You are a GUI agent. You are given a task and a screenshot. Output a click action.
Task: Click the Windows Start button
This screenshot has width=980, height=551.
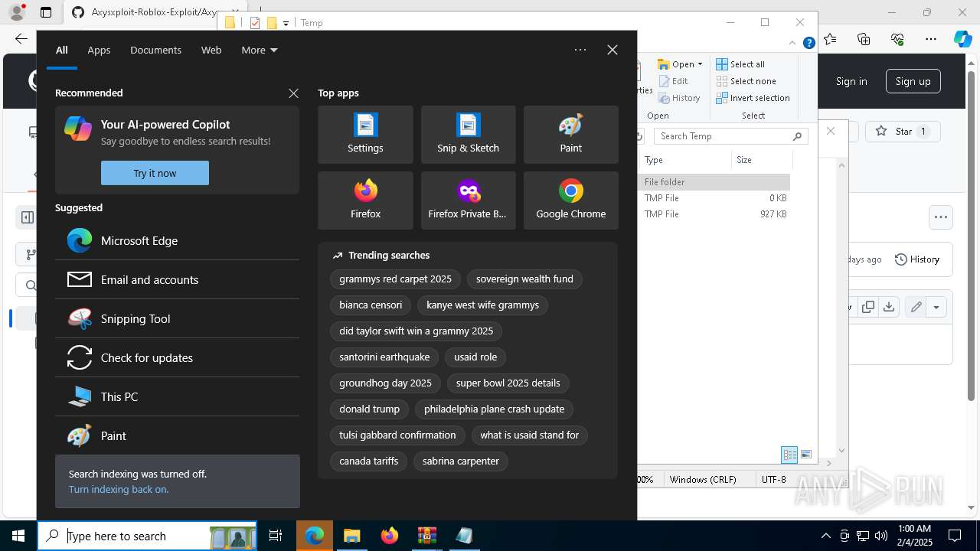[18, 536]
